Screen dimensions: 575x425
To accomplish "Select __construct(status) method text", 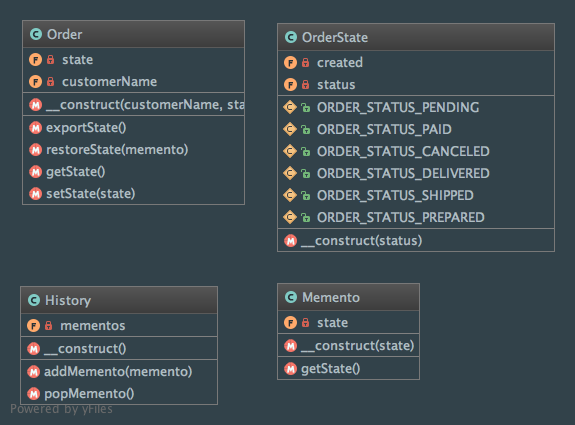I will 362,241.
